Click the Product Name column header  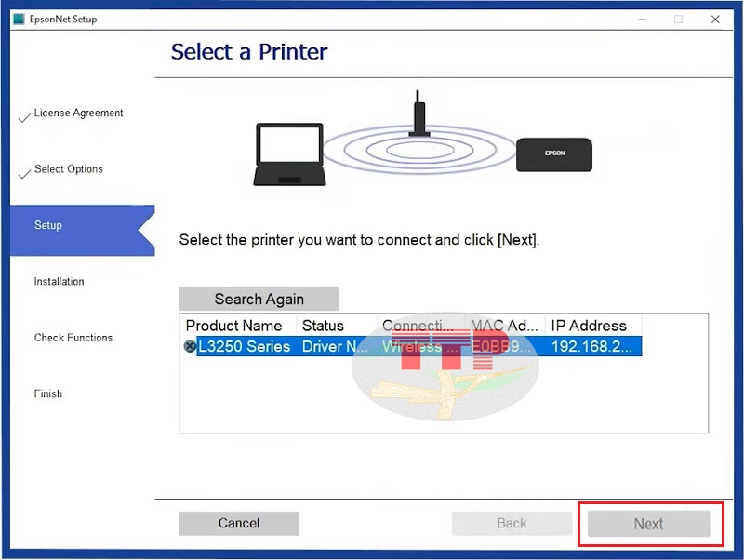coord(233,326)
